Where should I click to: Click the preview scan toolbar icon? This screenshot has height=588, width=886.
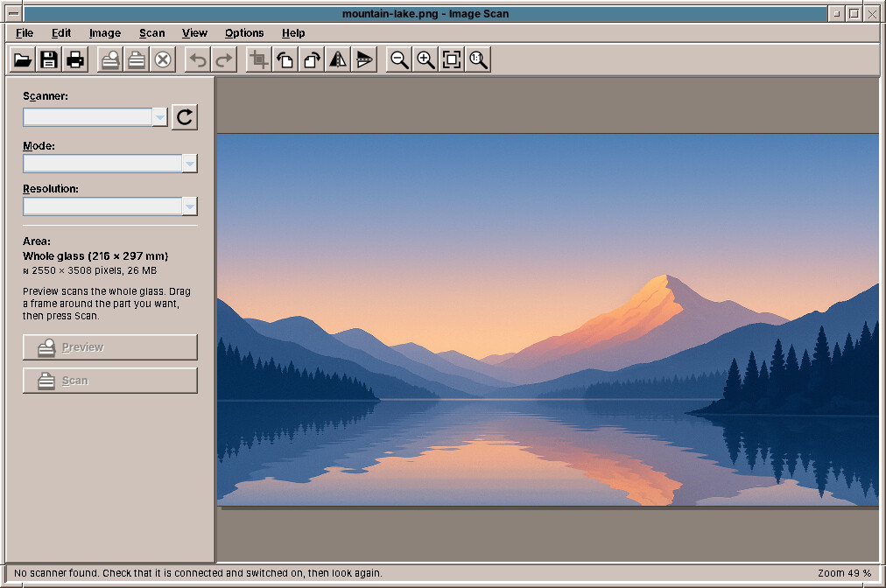[x=110, y=59]
